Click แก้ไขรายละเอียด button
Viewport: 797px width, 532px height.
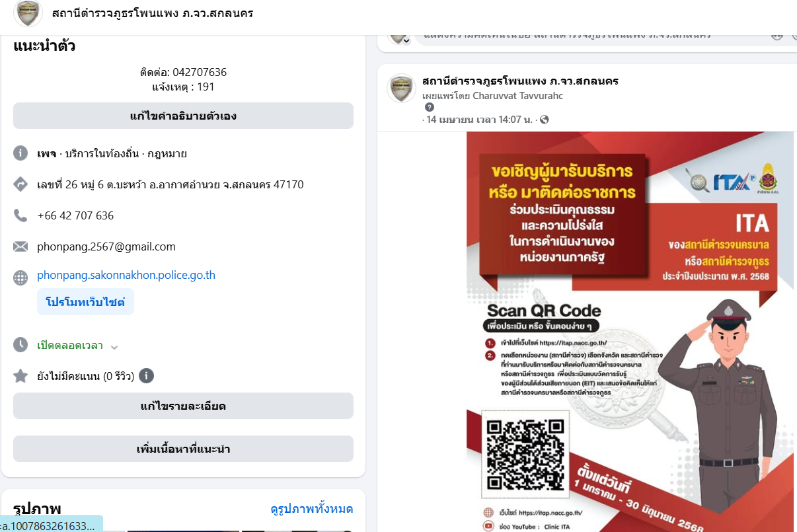pos(183,406)
